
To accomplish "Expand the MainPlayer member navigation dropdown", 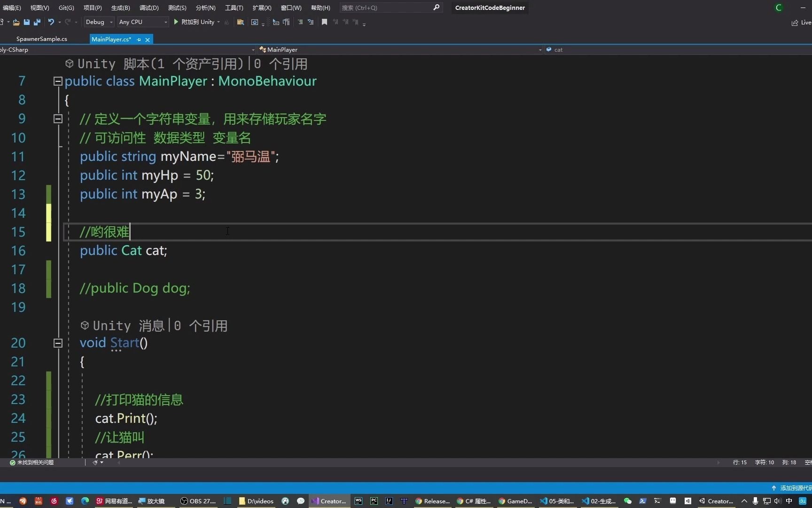I will coord(539,50).
